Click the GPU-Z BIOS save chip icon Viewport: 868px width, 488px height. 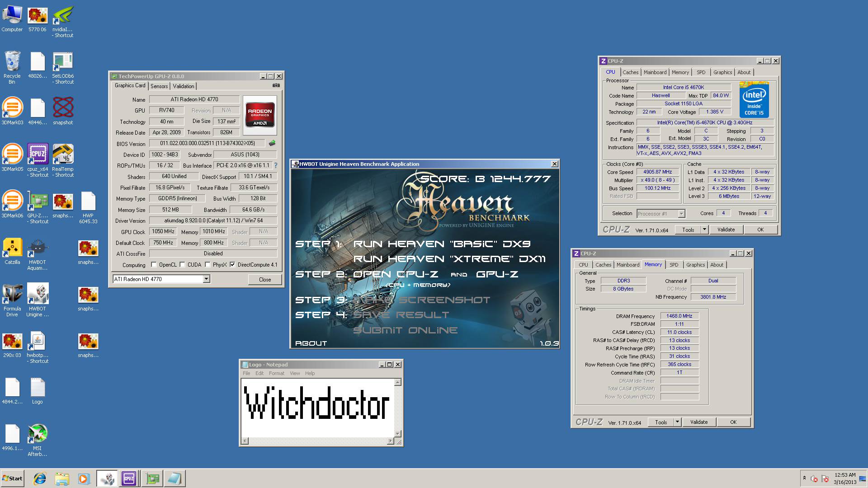pos(272,143)
